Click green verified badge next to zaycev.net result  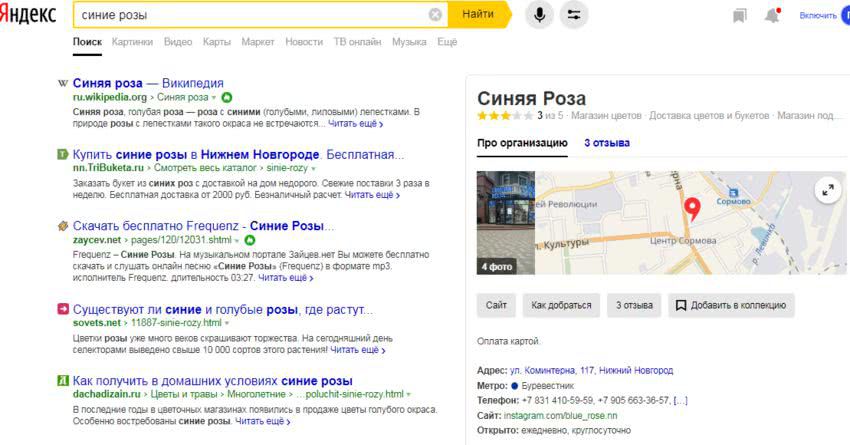tap(249, 240)
